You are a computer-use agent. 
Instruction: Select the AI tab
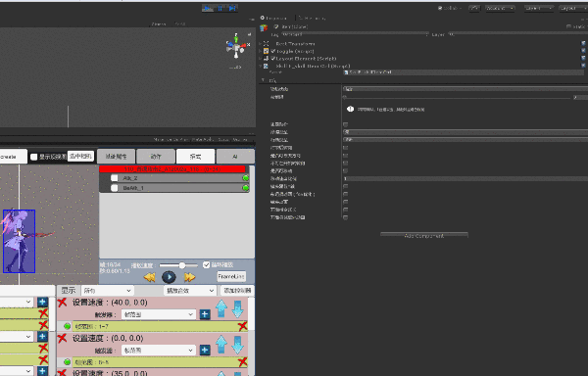pos(235,157)
